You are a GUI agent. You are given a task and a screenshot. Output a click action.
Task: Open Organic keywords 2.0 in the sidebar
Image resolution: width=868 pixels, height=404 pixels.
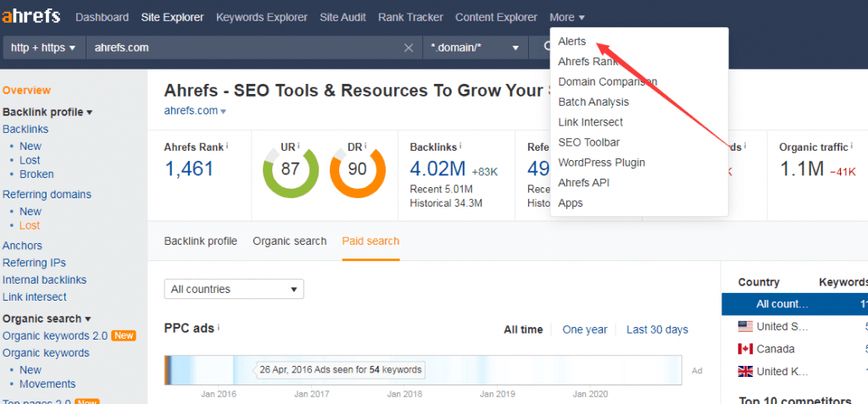tap(53, 336)
